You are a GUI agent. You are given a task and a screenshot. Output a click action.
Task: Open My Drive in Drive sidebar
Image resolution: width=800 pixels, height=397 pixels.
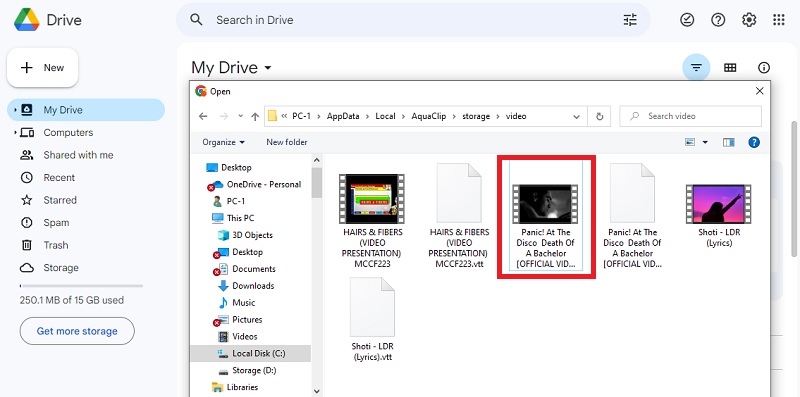click(87, 110)
